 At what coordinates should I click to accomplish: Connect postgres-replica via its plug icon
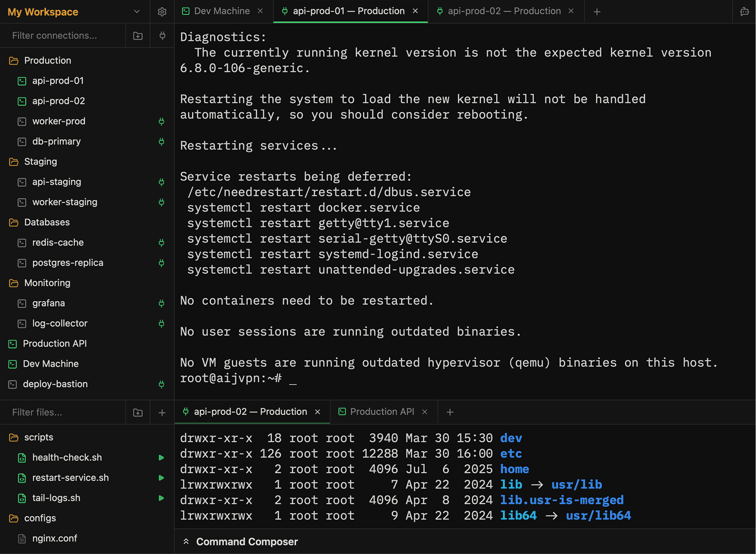(161, 263)
